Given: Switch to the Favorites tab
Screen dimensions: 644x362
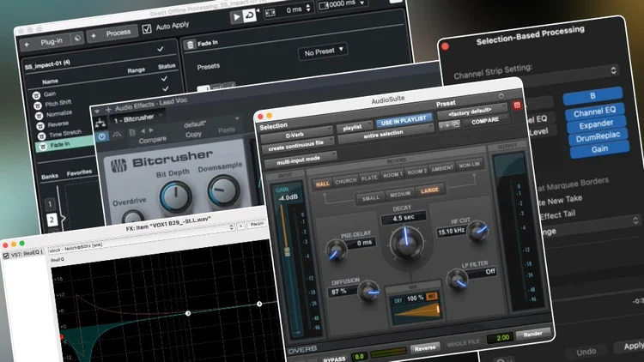Looking at the screenshot, I should pos(79,172).
